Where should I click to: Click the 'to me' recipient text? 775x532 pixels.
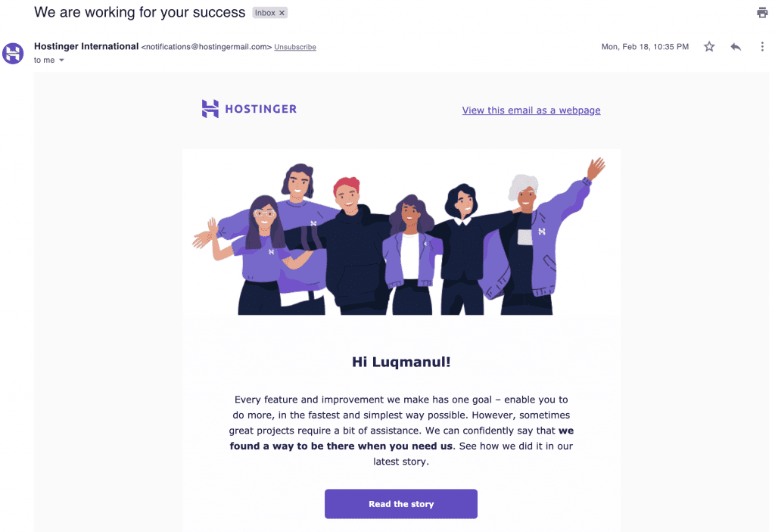pyautogui.click(x=45, y=61)
